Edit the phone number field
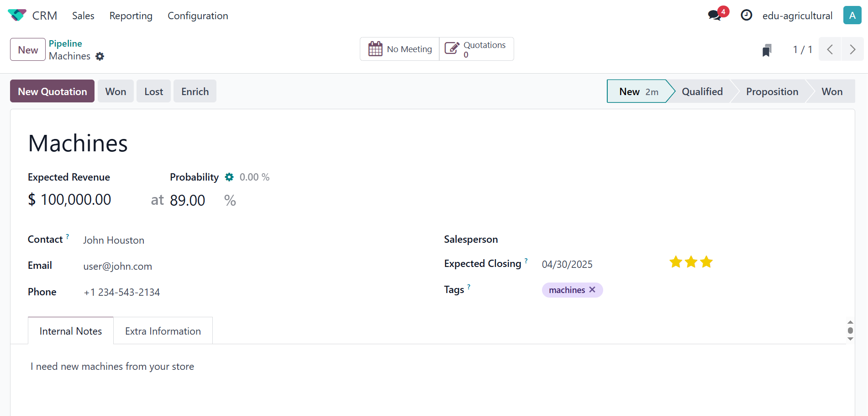 coord(122,292)
